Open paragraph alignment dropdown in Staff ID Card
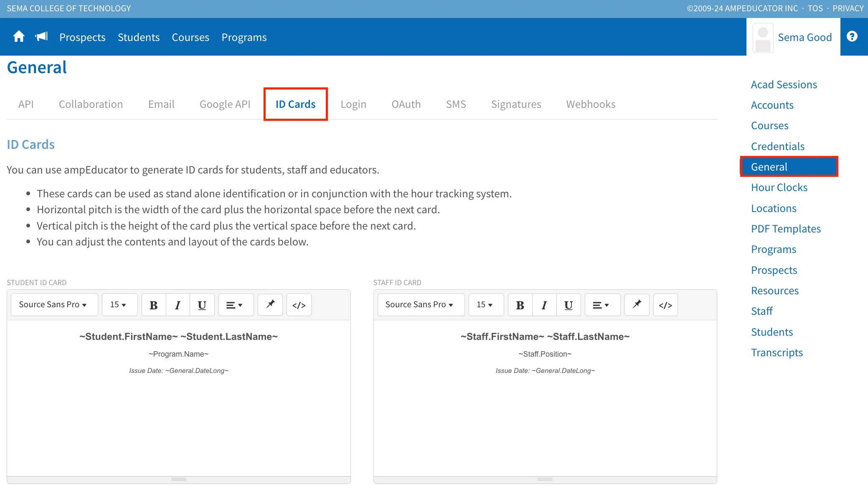Image resolution: width=868 pixels, height=495 pixels. coord(602,305)
